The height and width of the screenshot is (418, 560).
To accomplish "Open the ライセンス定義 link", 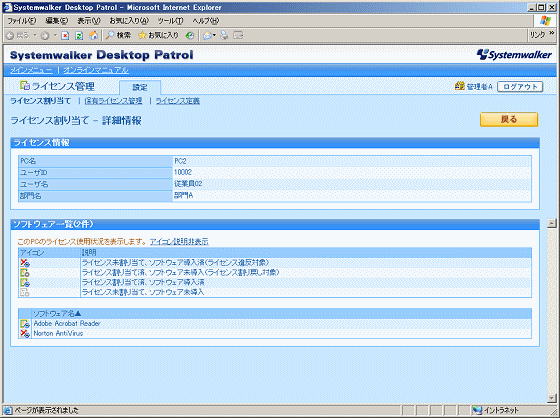I will [178, 101].
